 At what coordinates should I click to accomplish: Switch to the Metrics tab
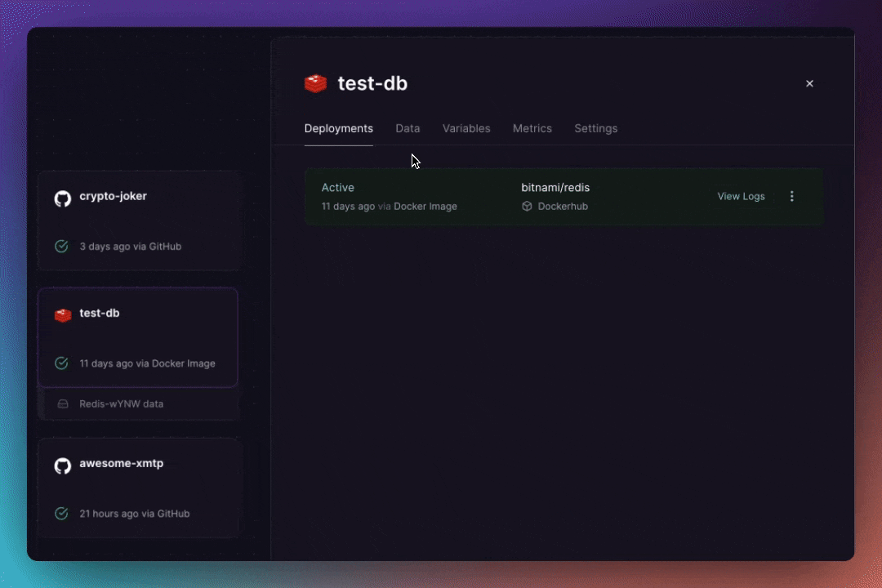[532, 129]
